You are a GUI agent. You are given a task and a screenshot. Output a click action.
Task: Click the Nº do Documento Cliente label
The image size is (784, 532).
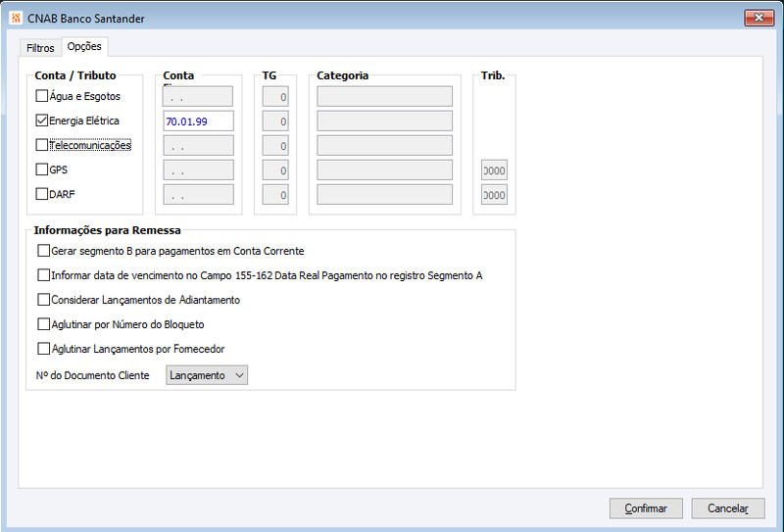click(92, 375)
